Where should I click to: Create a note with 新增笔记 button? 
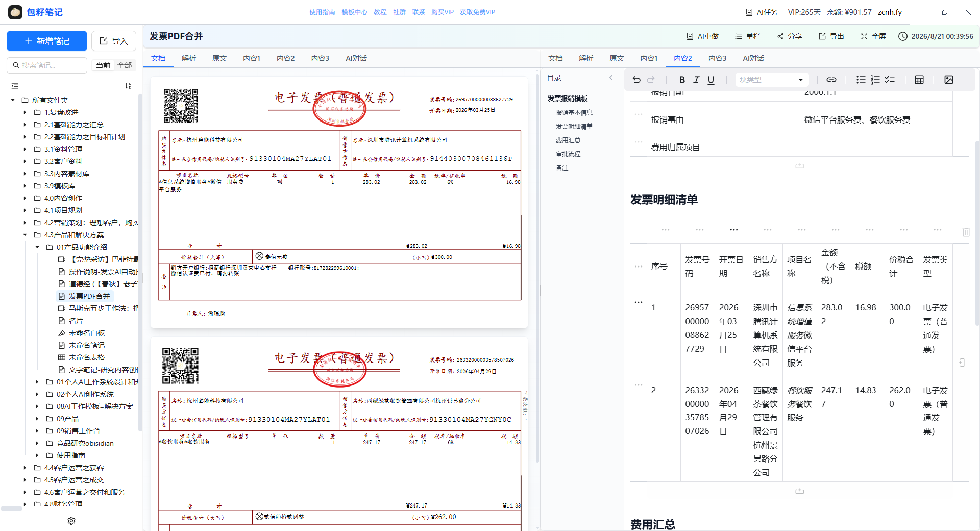47,41
